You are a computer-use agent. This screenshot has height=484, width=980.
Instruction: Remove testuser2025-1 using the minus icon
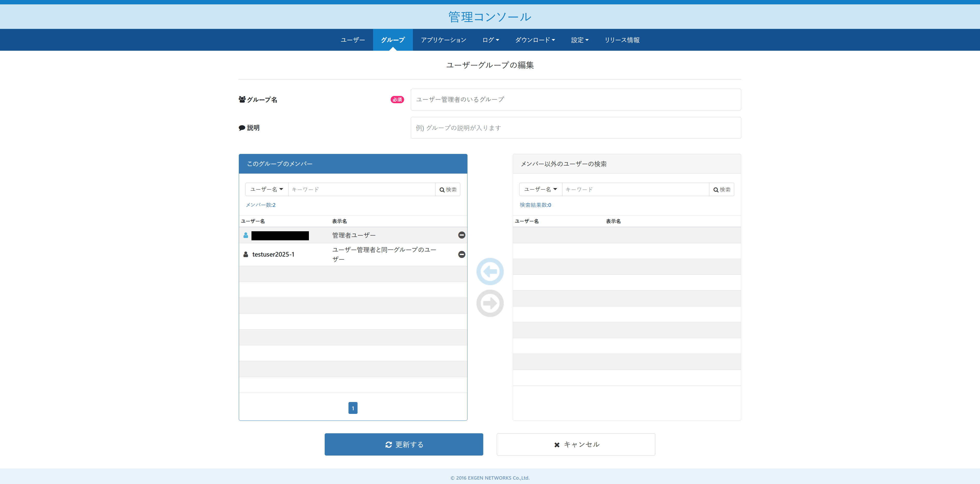coord(462,254)
